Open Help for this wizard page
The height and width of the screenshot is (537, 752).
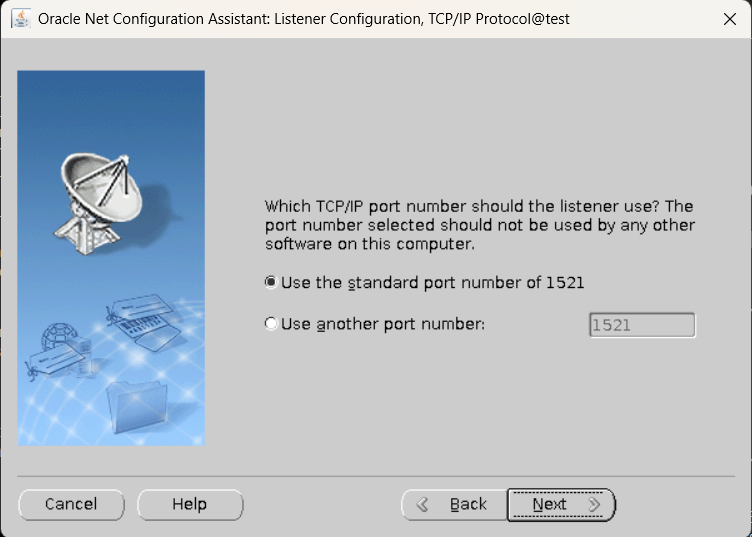coord(190,504)
